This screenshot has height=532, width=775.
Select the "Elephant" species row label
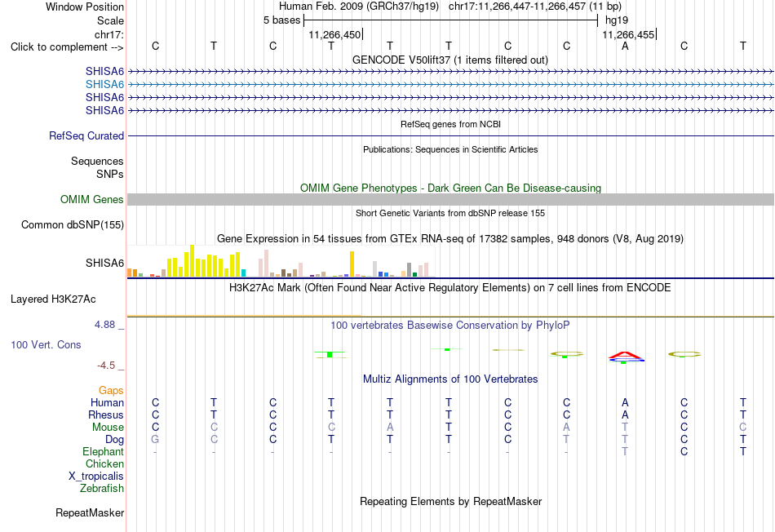point(103,451)
